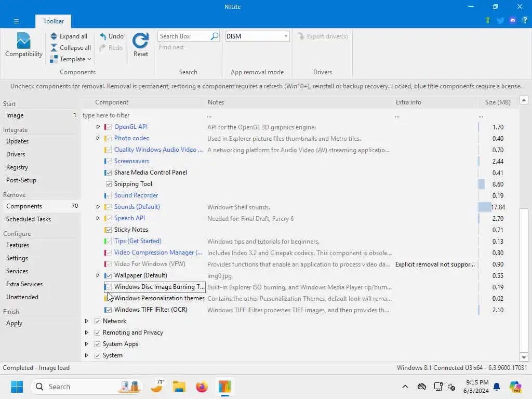Image resolution: width=532 pixels, height=399 pixels.
Task: Open the Registry page in sidebar
Action: [17, 167]
